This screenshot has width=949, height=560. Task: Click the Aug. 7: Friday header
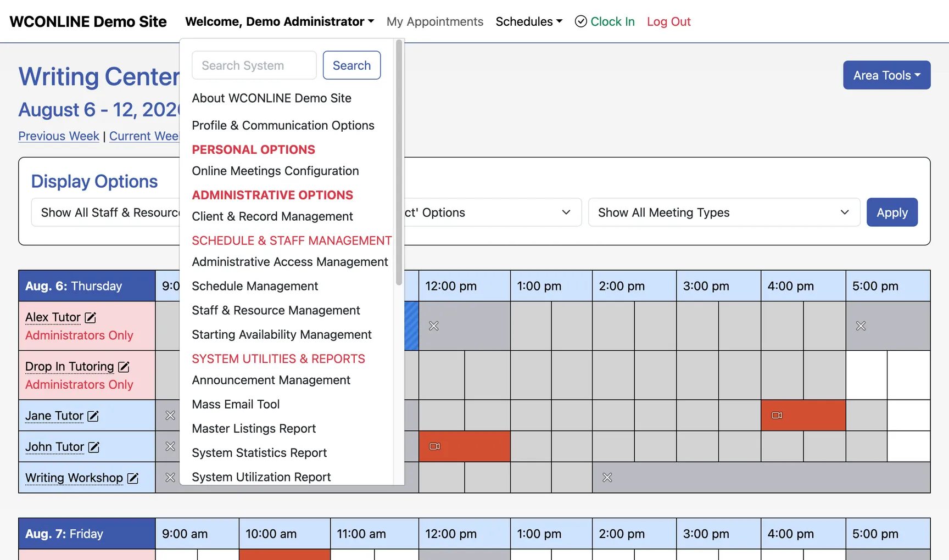point(87,534)
